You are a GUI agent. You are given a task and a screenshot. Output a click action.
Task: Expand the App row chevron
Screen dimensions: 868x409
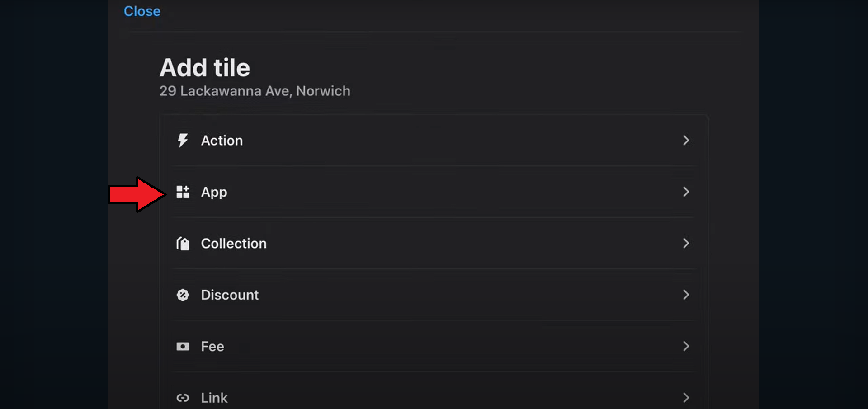point(686,192)
